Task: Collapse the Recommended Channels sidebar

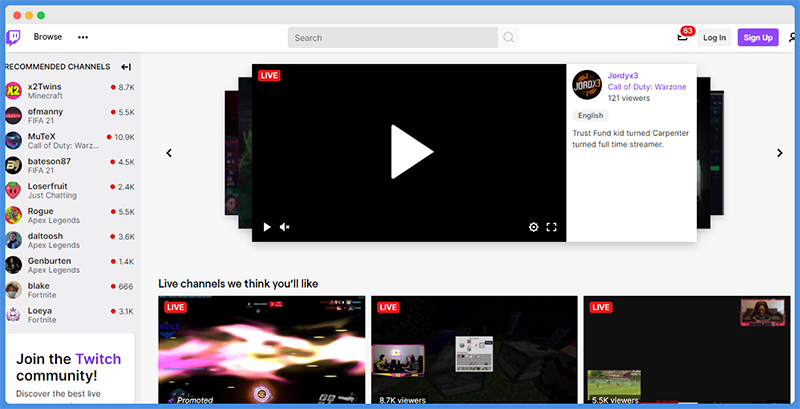Action: click(x=126, y=67)
